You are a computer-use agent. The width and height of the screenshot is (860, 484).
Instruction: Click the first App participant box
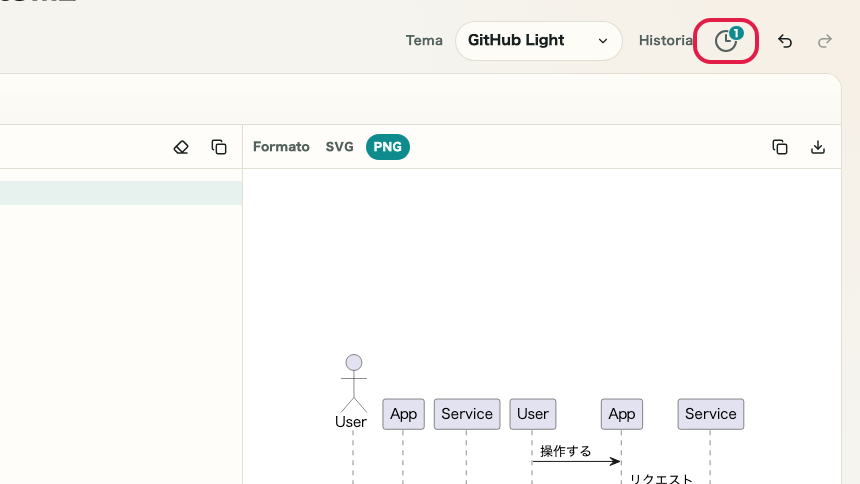coord(403,414)
